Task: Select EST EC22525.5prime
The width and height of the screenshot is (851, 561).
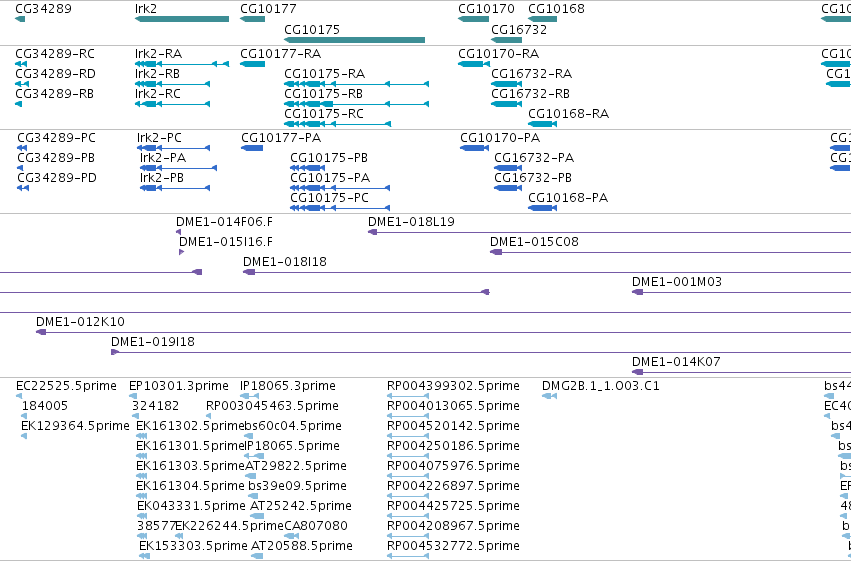Action: 19,397
